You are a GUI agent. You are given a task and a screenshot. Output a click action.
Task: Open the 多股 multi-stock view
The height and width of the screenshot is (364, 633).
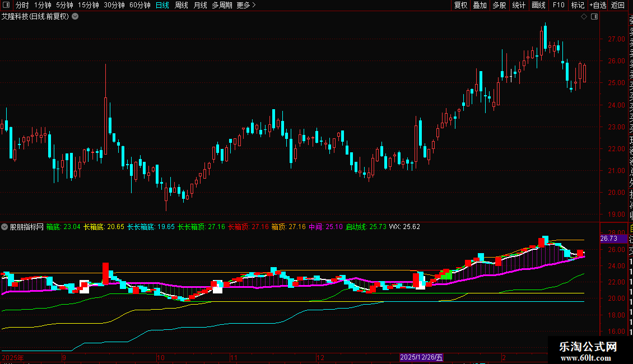coord(499,5)
